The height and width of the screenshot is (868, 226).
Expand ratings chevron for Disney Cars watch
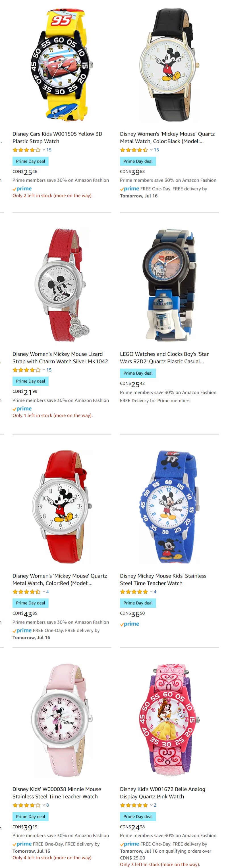tap(44, 150)
